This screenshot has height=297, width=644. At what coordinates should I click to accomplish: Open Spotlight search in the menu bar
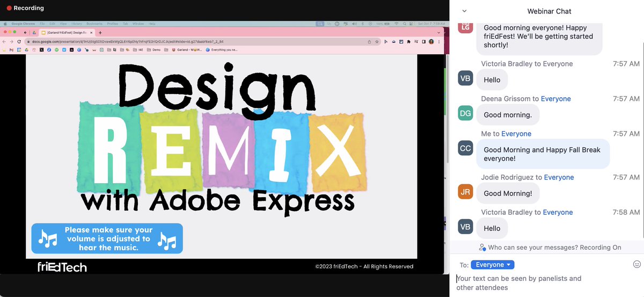tap(405, 24)
